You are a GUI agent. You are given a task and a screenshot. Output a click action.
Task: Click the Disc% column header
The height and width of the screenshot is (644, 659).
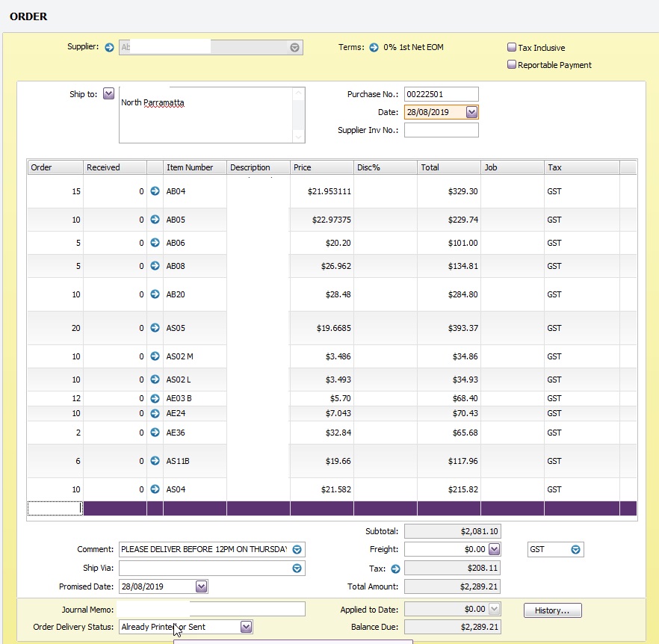coord(385,167)
